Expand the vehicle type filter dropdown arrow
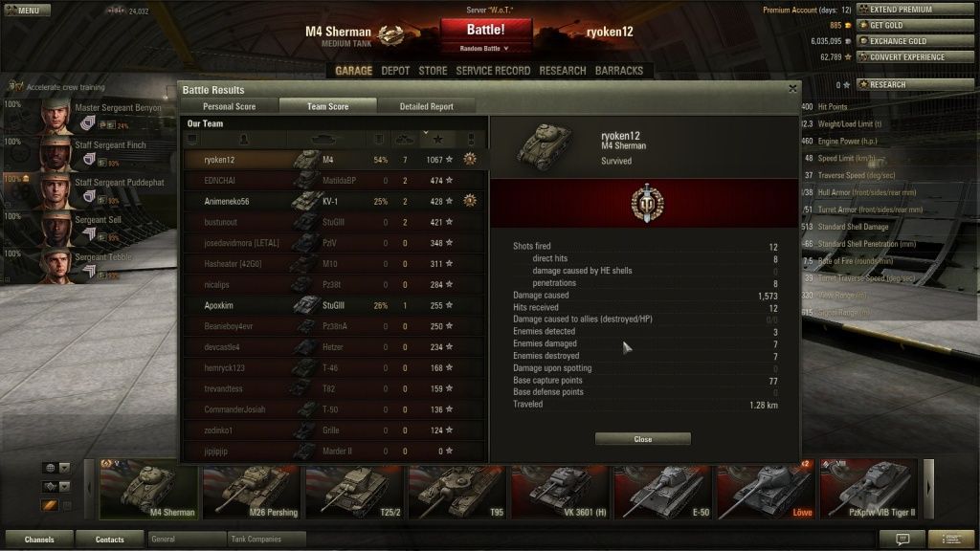 pos(64,486)
